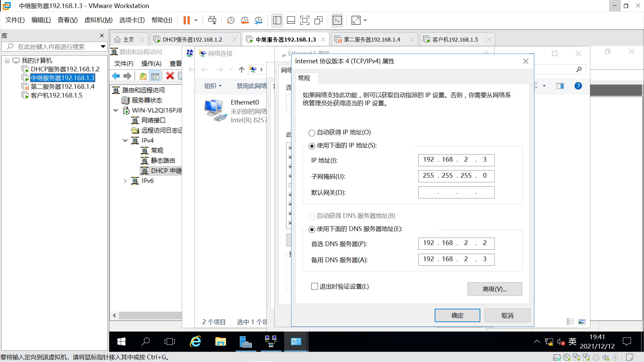Open the 虚拟机(M) menu

tap(98, 20)
